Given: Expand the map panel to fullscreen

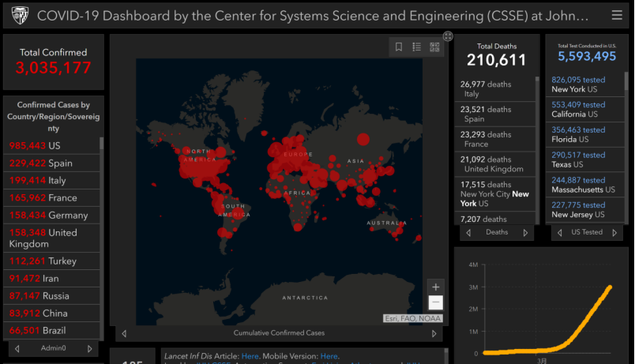Looking at the screenshot, I should (x=448, y=36).
